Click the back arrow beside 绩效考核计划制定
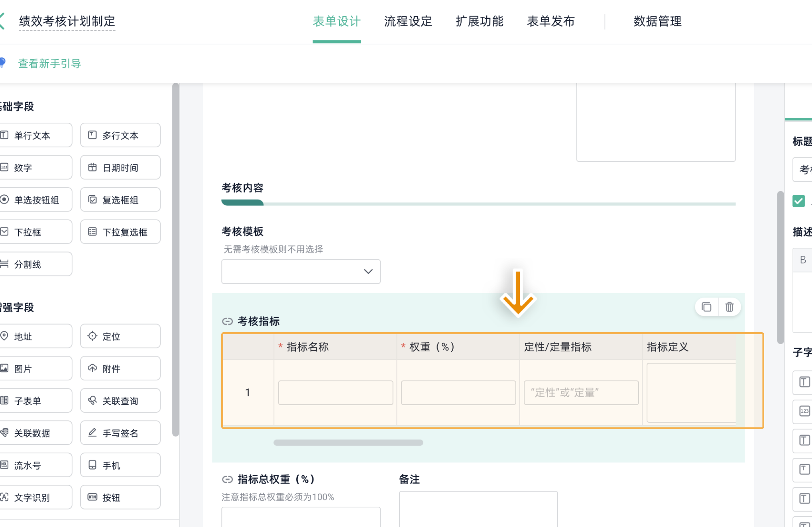Image resolution: width=812 pixels, height=527 pixels. coord(2,21)
